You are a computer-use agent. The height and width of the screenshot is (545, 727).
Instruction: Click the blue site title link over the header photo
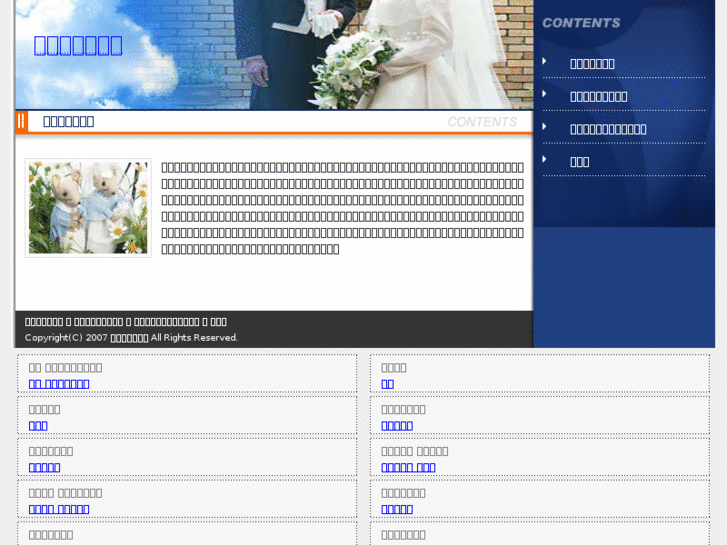point(78,45)
